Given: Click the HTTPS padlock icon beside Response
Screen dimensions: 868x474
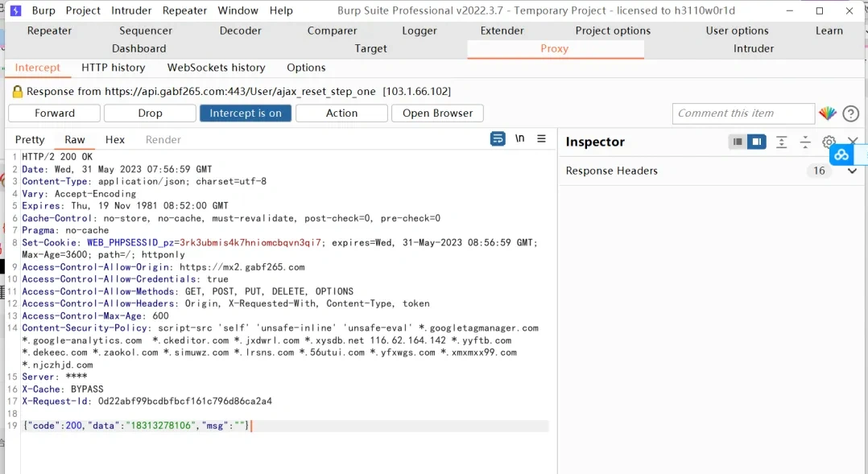Looking at the screenshot, I should [x=18, y=91].
